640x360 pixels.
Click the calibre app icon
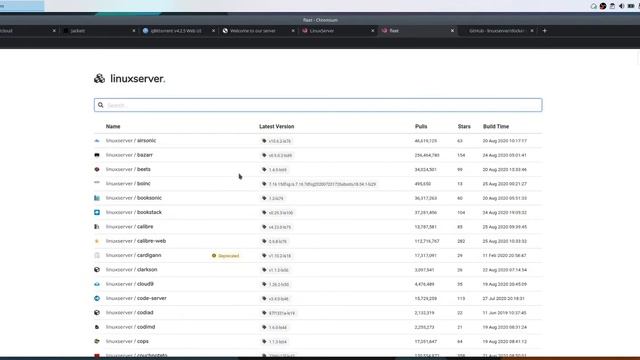(x=97, y=227)
